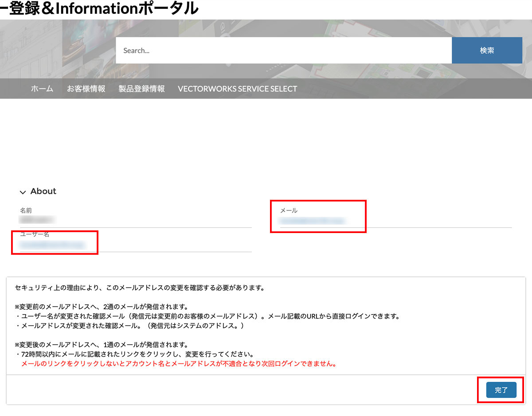Select VECTORWORKS SERVICE SELECT in the navigation bar
532x416 pixels.
pyautogui.click(x=237, y=89)
